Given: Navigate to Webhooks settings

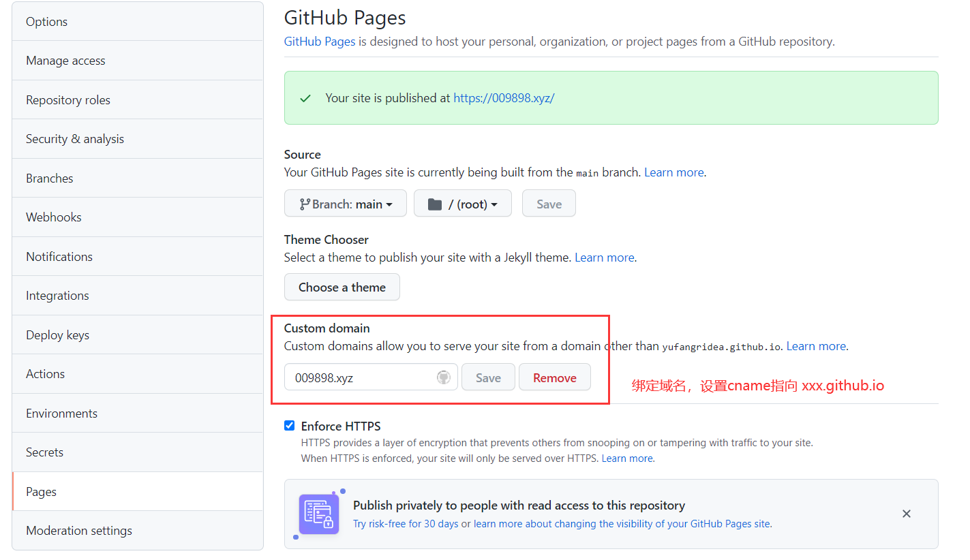Looking at the screenshot, I should 138,217.
